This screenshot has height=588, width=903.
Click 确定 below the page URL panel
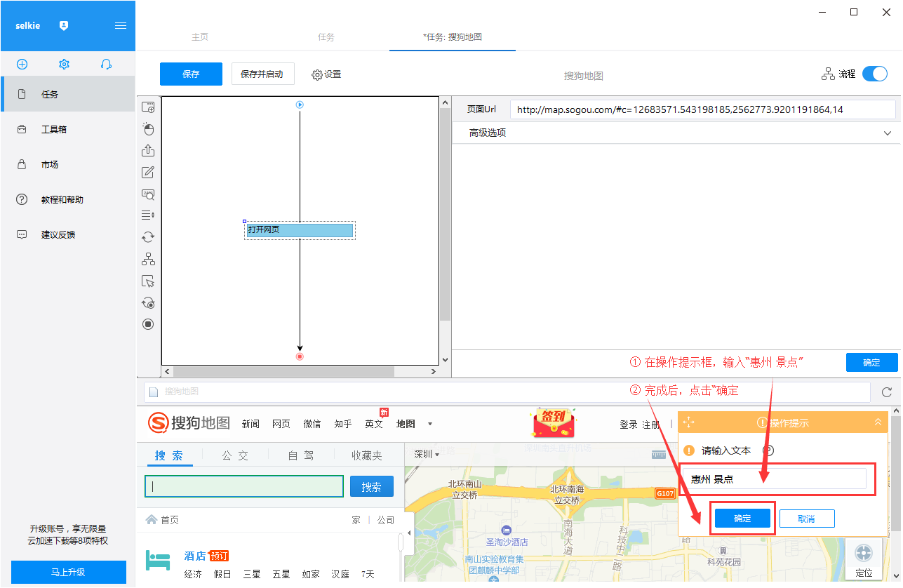click(871, 363)
